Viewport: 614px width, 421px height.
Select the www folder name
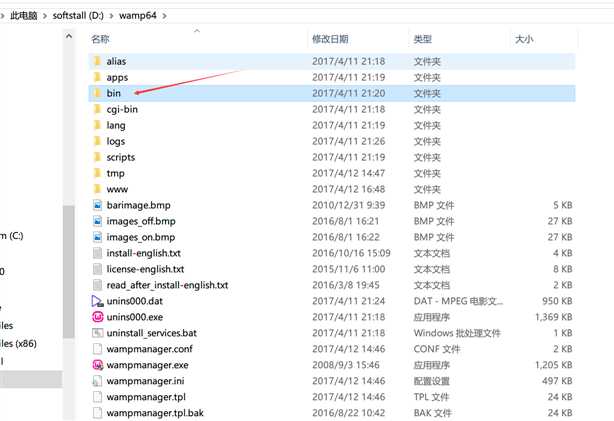pos(117,190)
